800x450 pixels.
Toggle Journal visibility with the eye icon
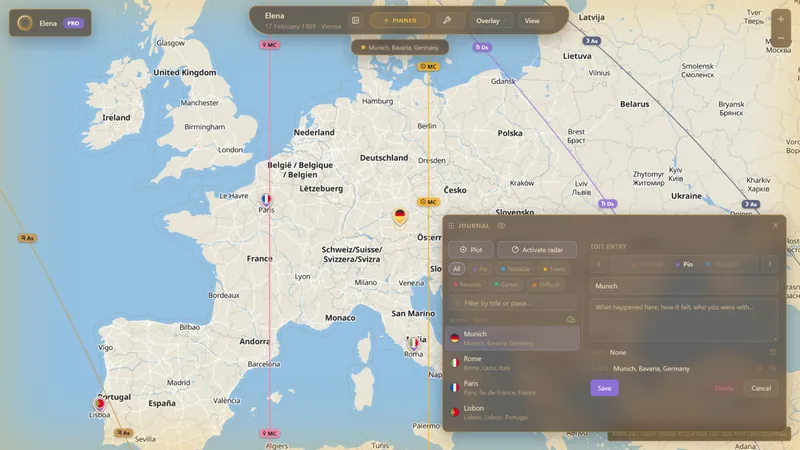(502, 226)
